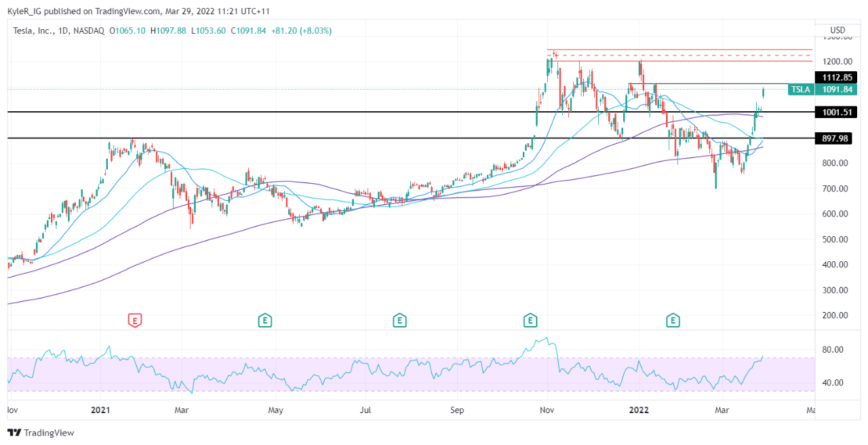Click the TradingView logo

click(x=41, y=433)
